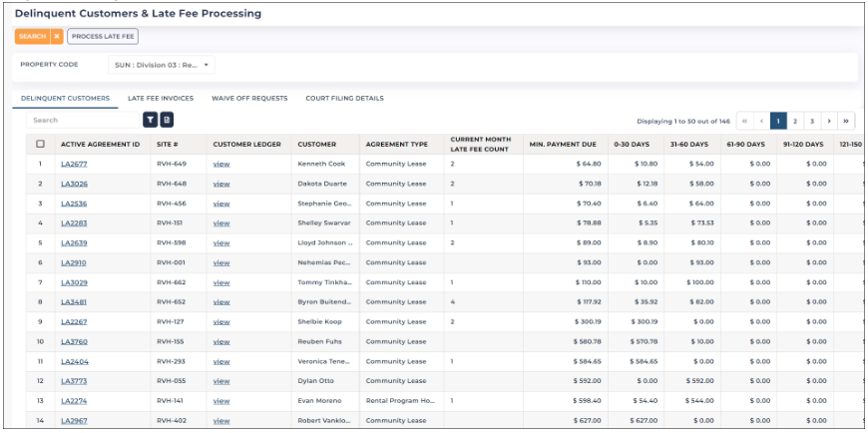Open the Court Filing Details tab
This screenshot has width=868, height=433.
pos(344,99)
